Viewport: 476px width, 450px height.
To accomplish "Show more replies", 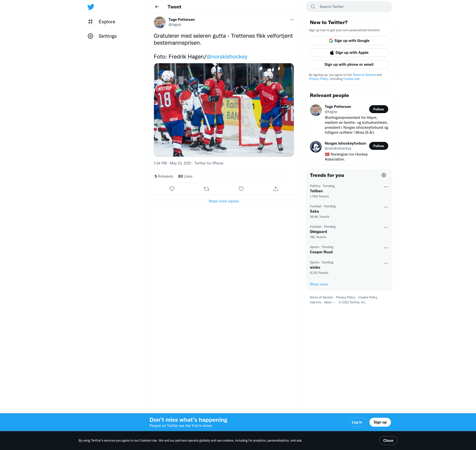I will click(224, 201).
